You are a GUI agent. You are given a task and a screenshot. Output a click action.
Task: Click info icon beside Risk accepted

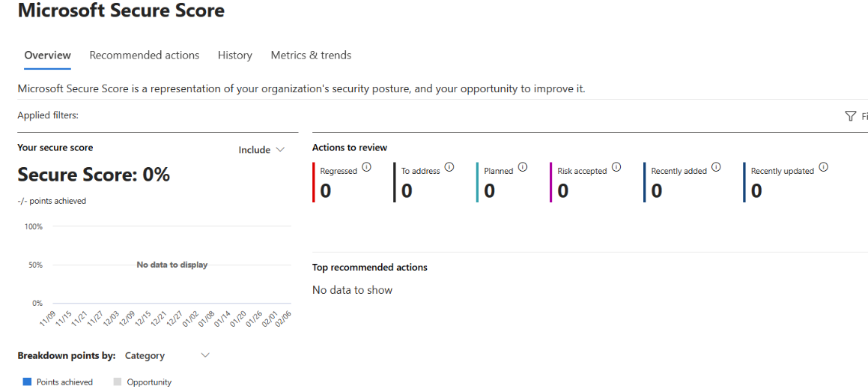[616, 167]
